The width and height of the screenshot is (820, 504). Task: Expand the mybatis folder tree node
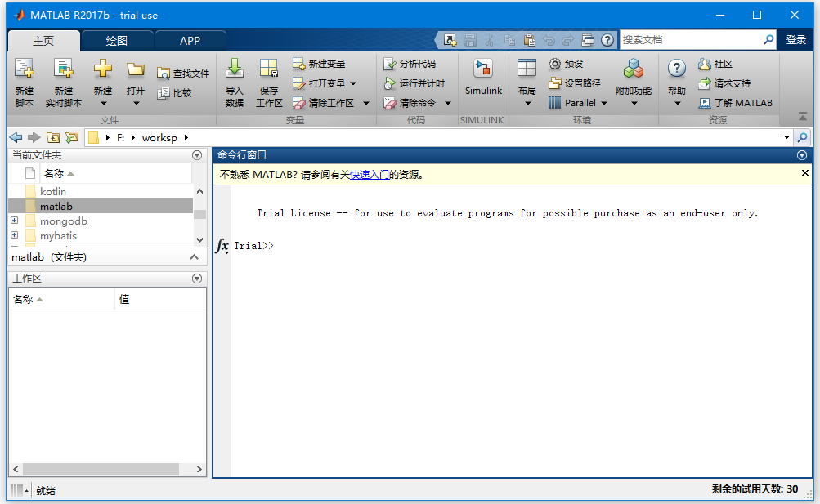14,235
